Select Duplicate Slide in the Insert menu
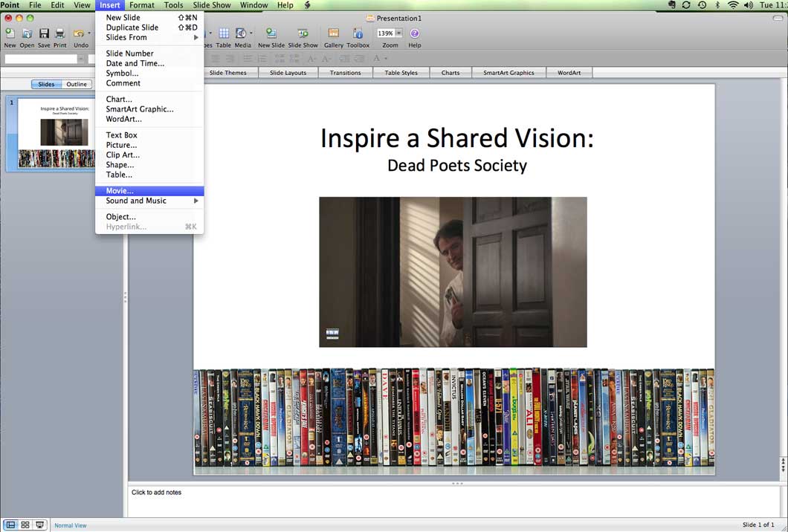This screenshot has width=788, height=532. click(149, 27)
